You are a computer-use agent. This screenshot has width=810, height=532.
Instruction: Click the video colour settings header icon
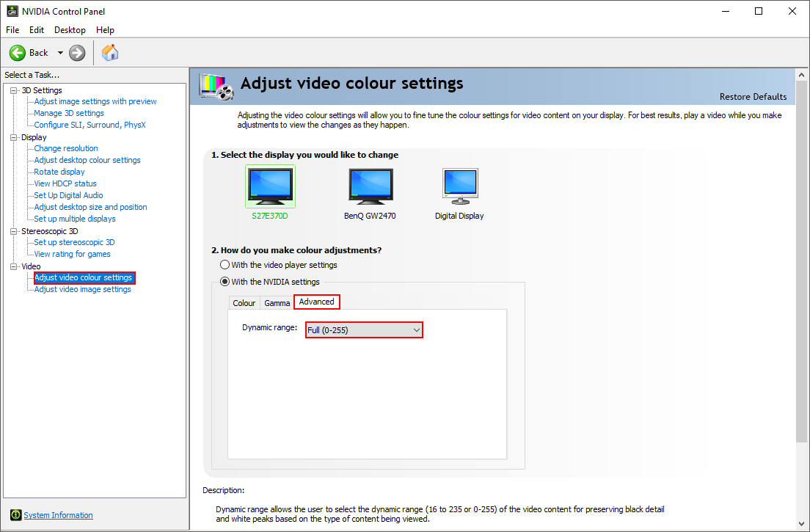[x=216, y=87]
